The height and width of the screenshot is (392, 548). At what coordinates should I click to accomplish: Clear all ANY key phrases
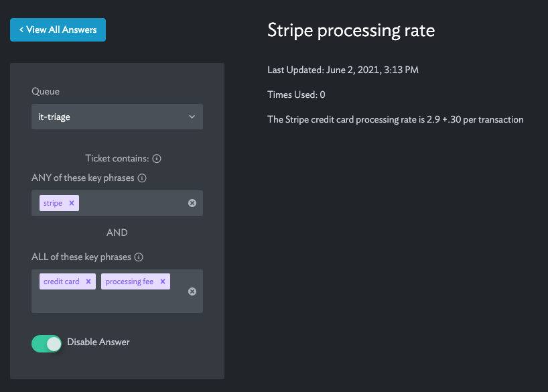[192, 203]
